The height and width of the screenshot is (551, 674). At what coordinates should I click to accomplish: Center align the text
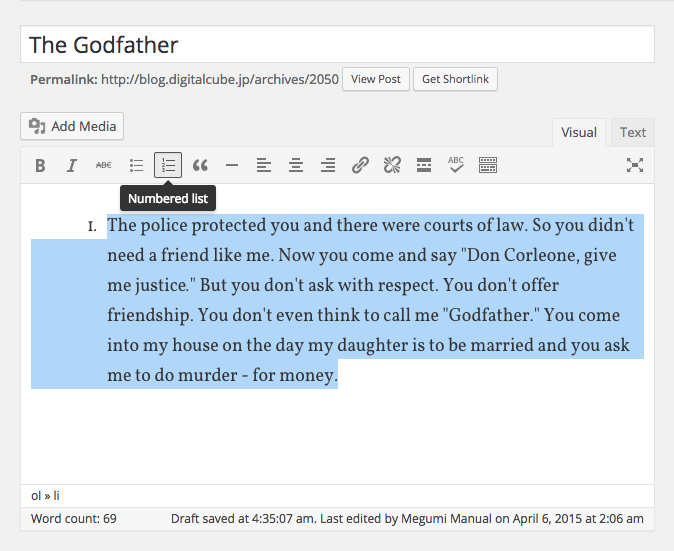pyautogui.click(x=296, y=166)
